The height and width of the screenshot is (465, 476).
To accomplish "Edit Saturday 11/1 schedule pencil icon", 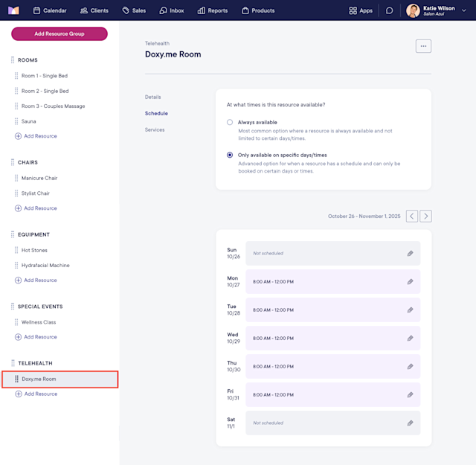I will point(410,423).
